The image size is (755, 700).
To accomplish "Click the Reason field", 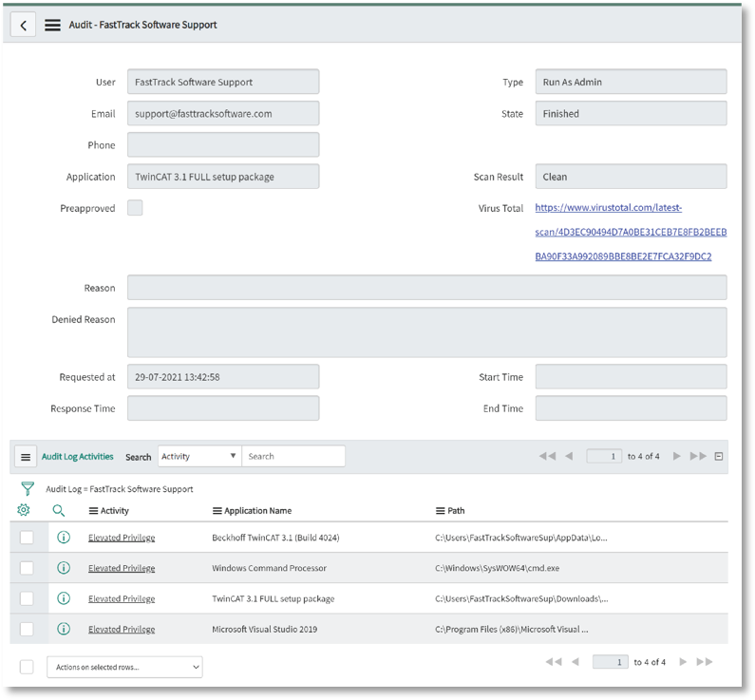I will (x=427, y=288).
